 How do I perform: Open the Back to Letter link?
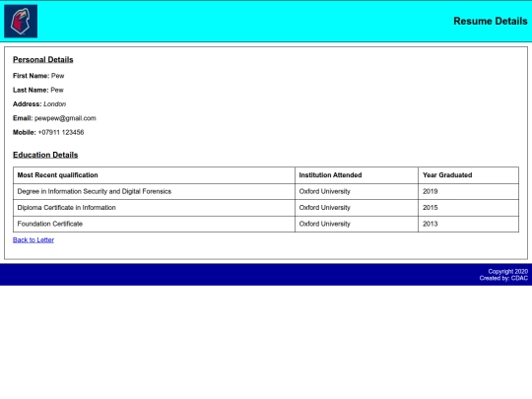33,239
